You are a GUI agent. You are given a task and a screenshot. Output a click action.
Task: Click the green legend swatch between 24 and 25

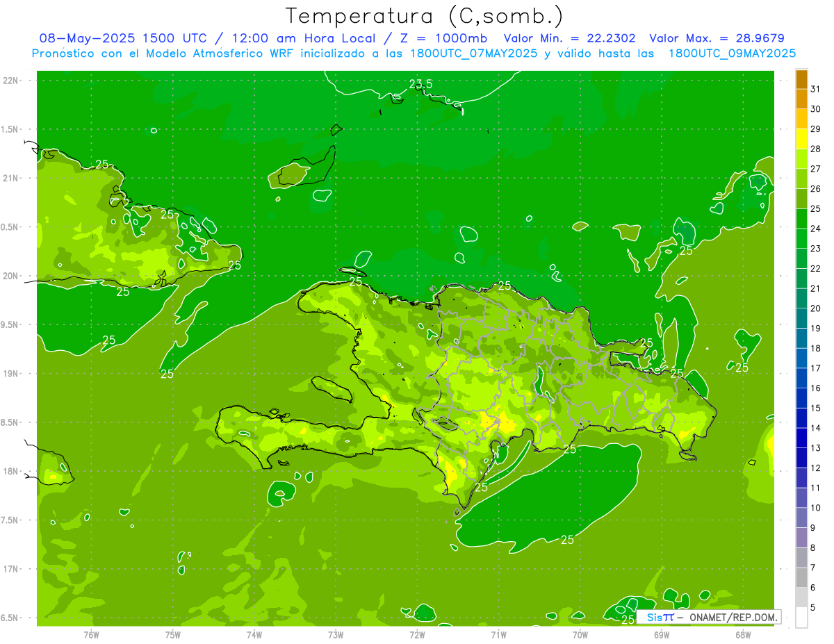coord(801,219)
